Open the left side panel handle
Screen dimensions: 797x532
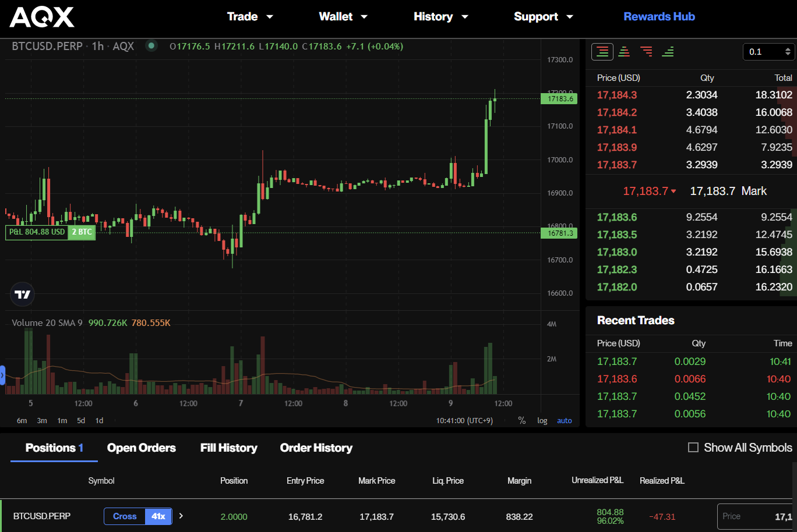pyautogui.click(x=2, y=375)
